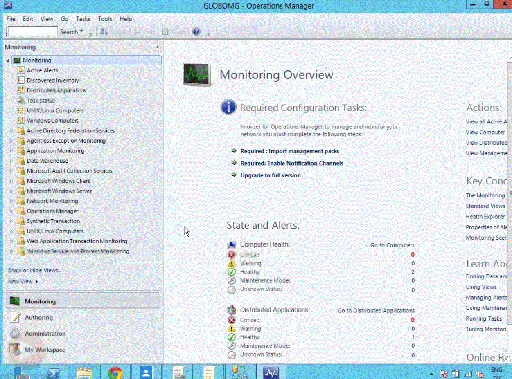512x379 pixels.
Task: Open Required: Import management packs link
Action: 290,151
